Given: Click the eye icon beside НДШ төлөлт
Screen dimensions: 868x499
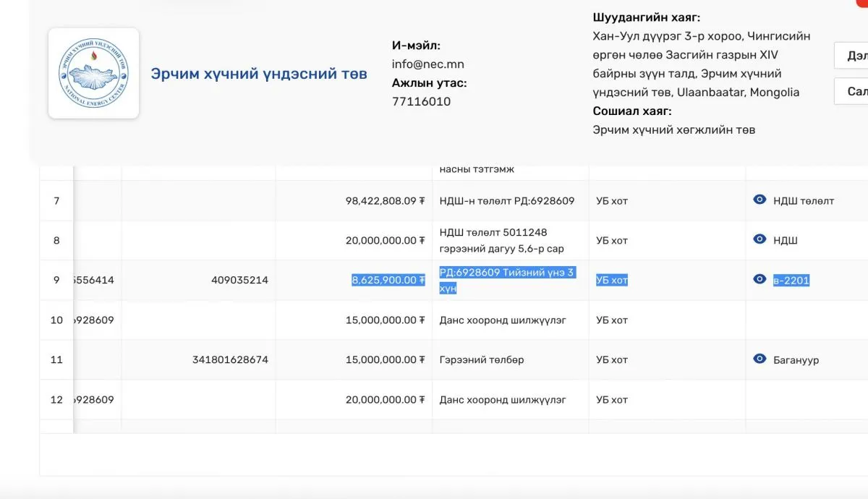Looking at the screenshot, I should (x=759, y=200).
